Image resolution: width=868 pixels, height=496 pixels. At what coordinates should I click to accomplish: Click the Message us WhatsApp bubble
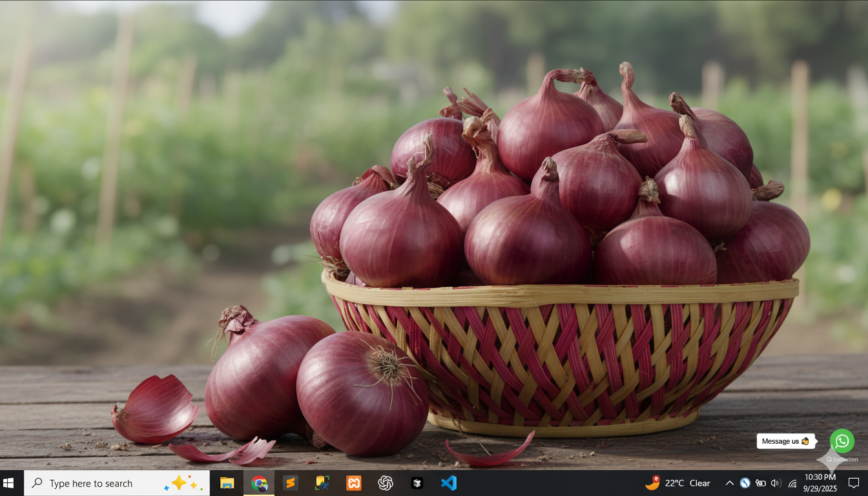coord(785,441)
